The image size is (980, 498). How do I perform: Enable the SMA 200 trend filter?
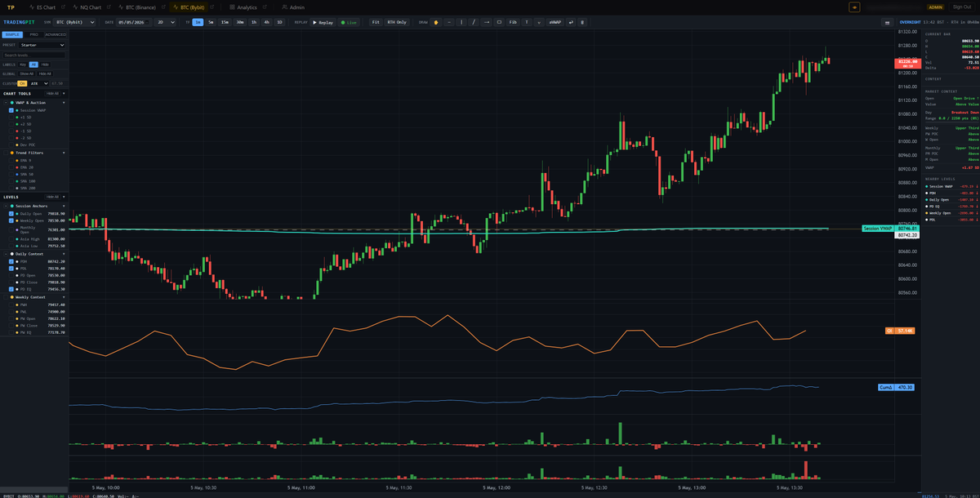tap(11, 188)
